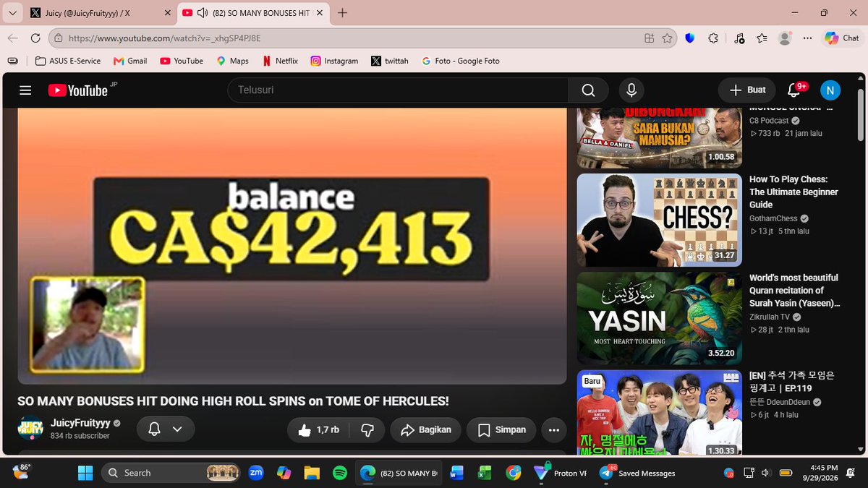Open the JuicyFruityyy channel avatar

click(x=30, y=429)
